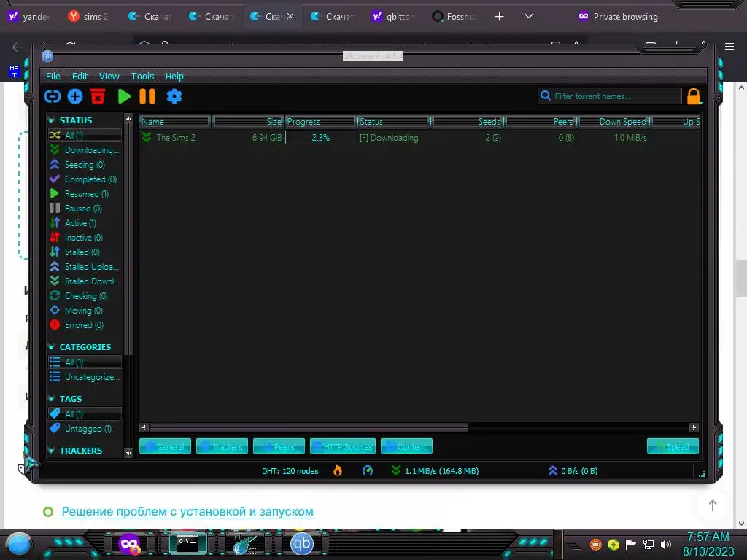Screen dimensions: 747x560
Task: Focus the Filter torrent names field
Action: [610, 96]
